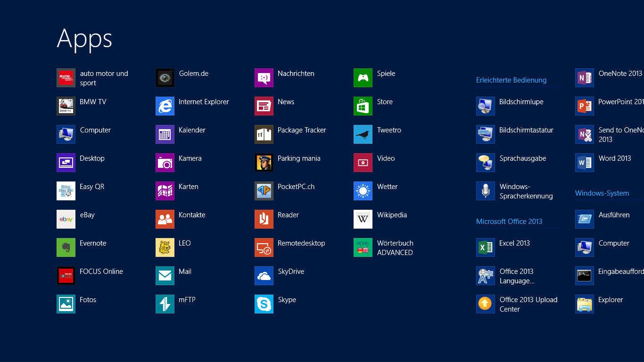This screenshot has width=644, height=362.
Task: Launch the Bildschirmtastatur keyboard icon
Action: [486, 134]
